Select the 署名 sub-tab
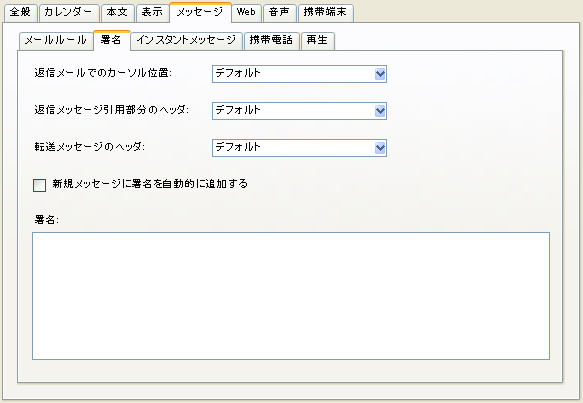Image resolution: width=583 pixels, height=403 pixels. [x=112, y=40]
